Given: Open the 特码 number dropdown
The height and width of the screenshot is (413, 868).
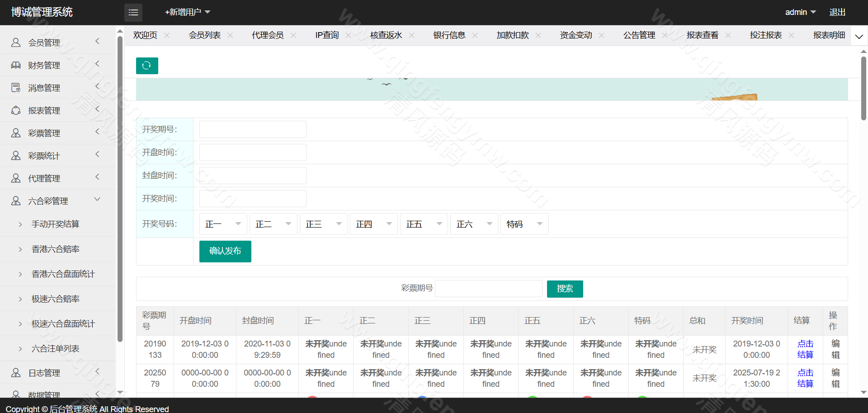Looking at the screenshot, I should [524, 224].
